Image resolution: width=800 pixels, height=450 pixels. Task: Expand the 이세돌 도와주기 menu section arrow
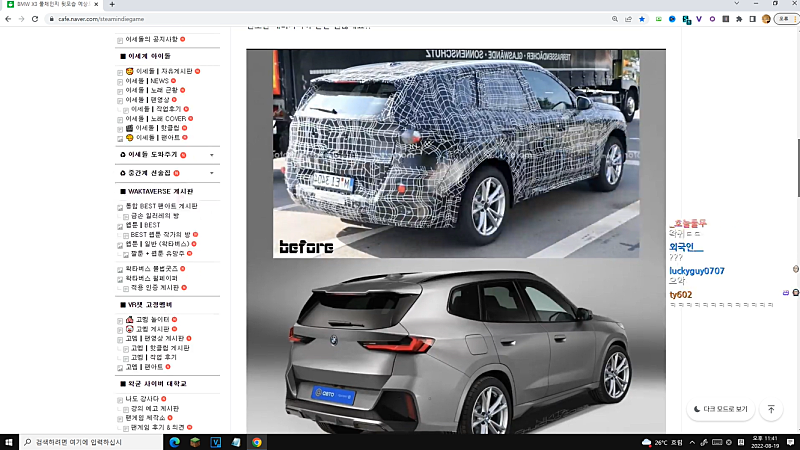tap(212, 155)
